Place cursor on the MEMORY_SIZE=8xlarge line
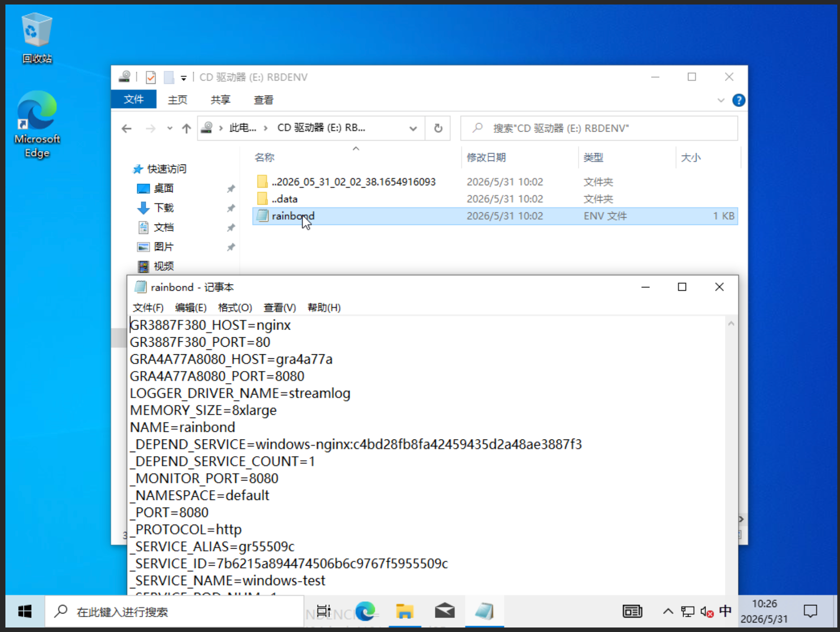Image resolution: width=840 pixels, height=632 pixels. coord(203,411)
